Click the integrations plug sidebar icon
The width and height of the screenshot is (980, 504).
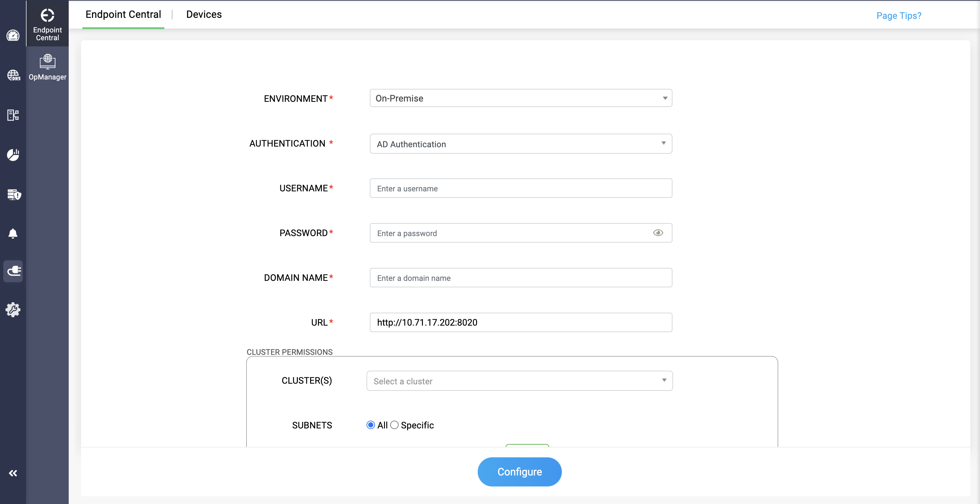coord(13,271)
